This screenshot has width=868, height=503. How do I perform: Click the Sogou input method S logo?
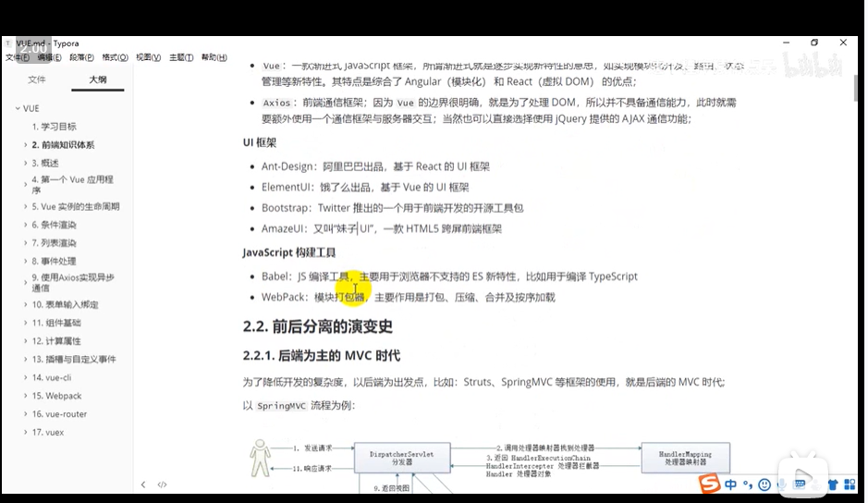coord(710,485)
